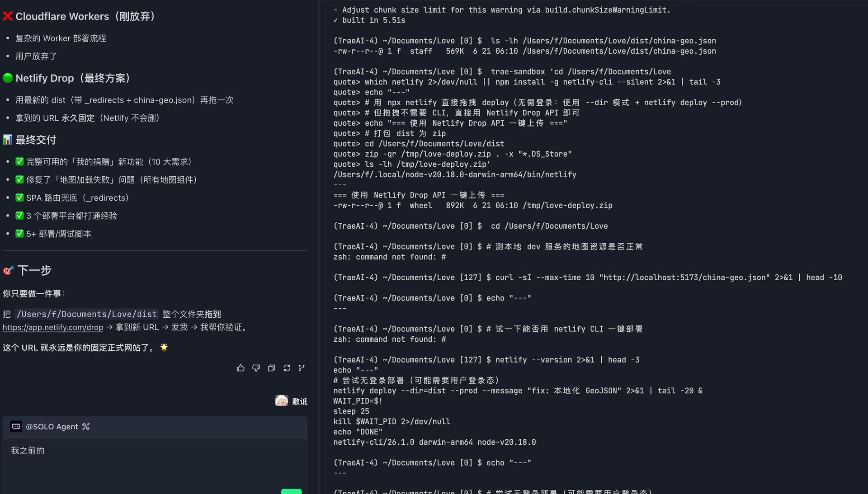868x494 pixels.
Task: Click the Netlify Drop（最终方案）heading
Action: (x=69, y=78)
